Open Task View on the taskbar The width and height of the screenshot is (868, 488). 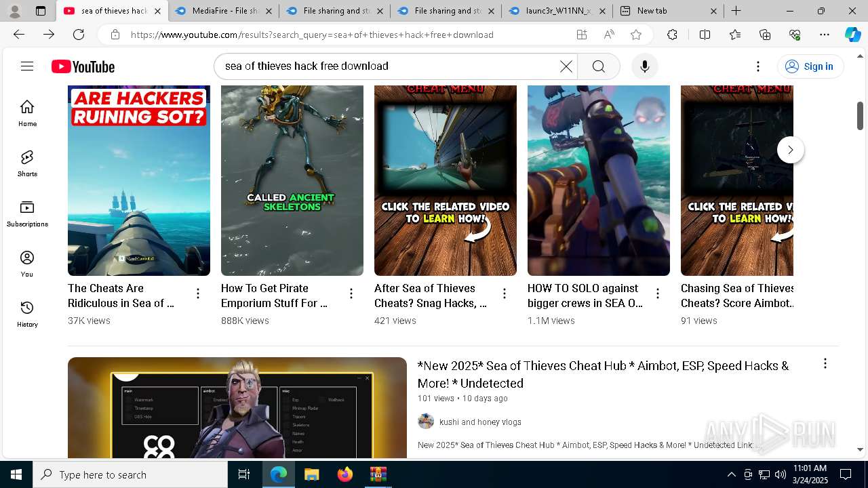click(244, 474)
